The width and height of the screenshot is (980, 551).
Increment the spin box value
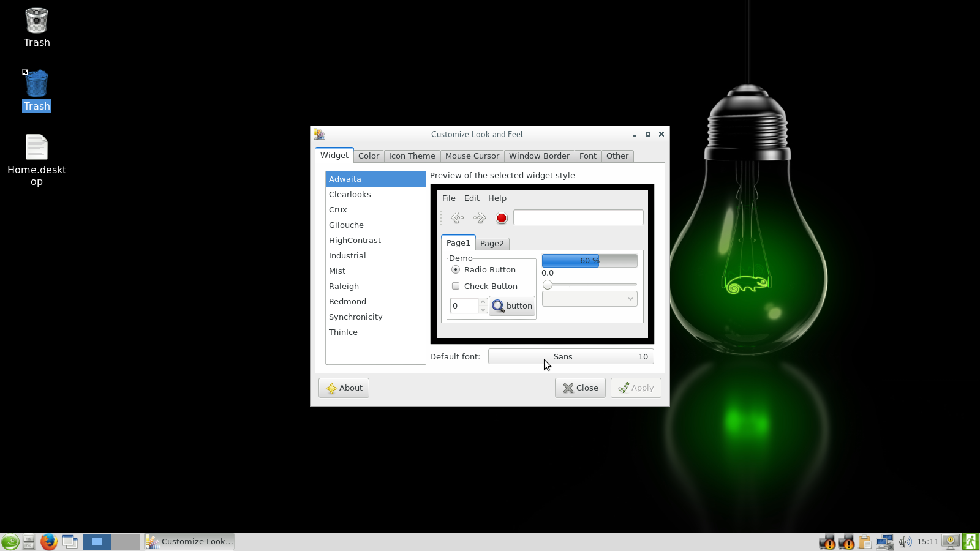483,302
